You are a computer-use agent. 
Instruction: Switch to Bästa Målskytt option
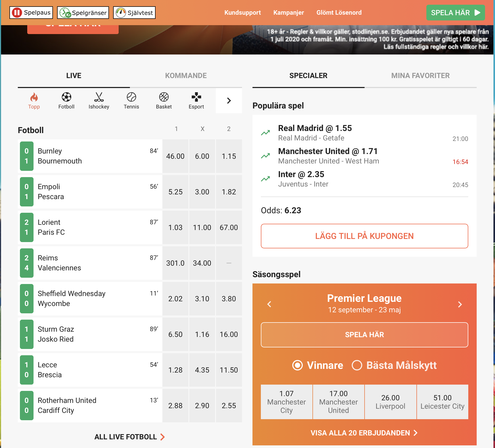click(x=357, y=365)
